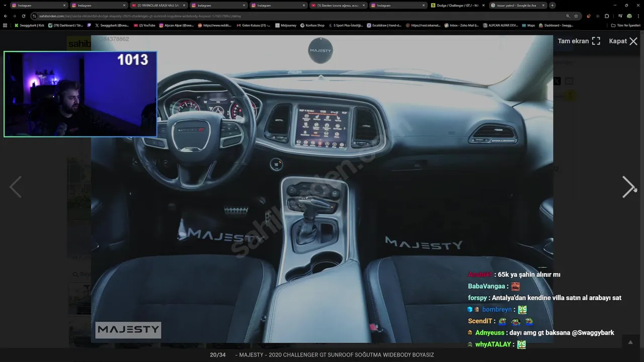Open the (79) Dashboard / Str bookmark
The width and height of the screenshot is (644, 362).
click(66, 25)
